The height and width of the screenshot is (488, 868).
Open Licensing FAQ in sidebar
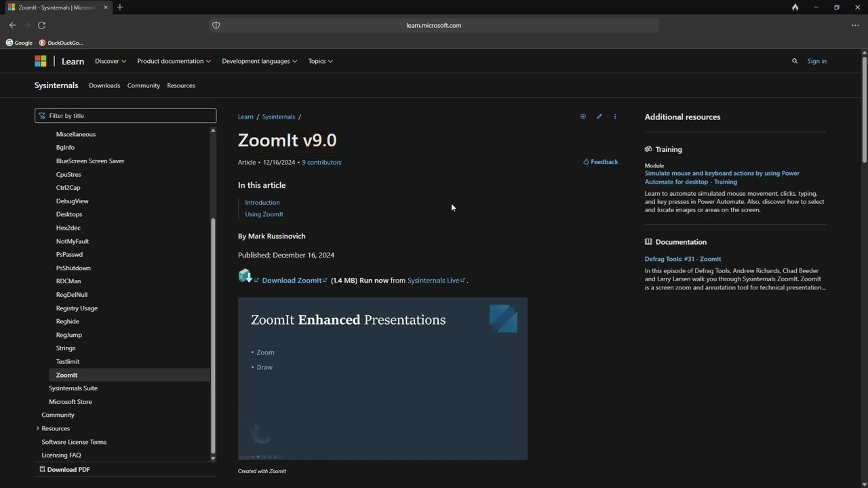(61, 455)
